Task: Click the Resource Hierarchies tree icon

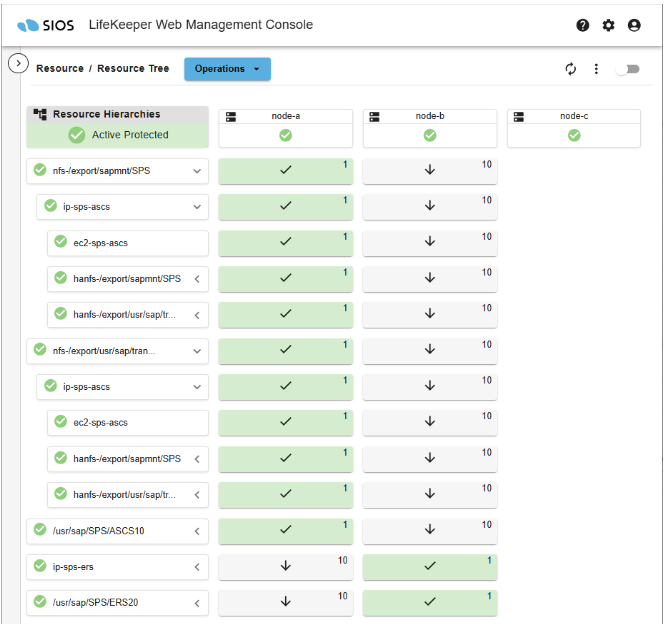Action: click(x=40, y=115)
